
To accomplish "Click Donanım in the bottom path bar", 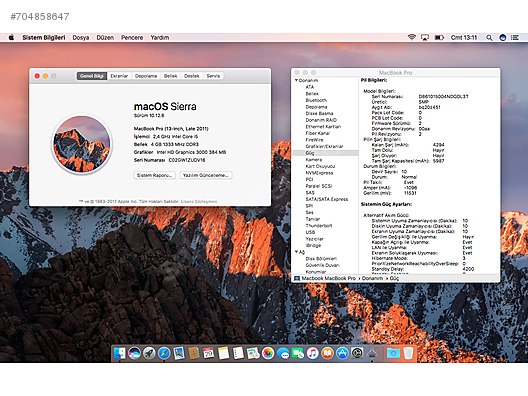I will (372, 278).
